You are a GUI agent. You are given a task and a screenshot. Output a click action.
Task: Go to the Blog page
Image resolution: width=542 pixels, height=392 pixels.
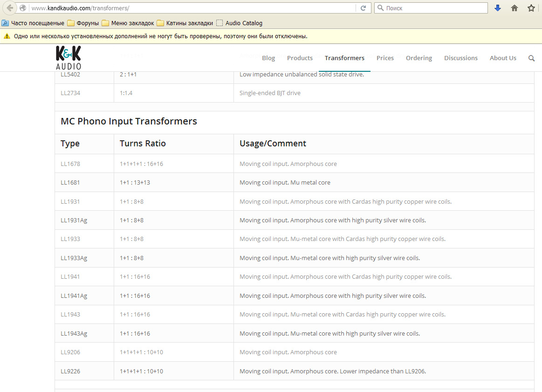268,58
